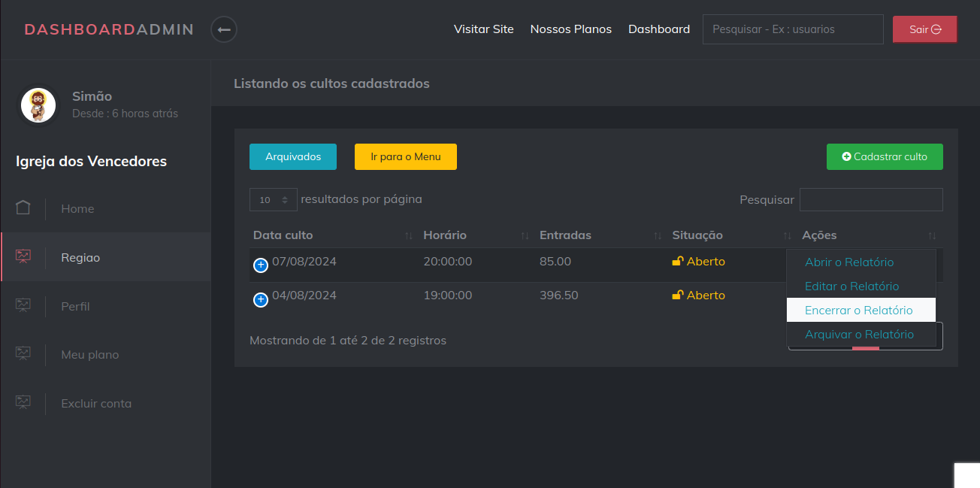Click the Sair logout button

(924, 29)
